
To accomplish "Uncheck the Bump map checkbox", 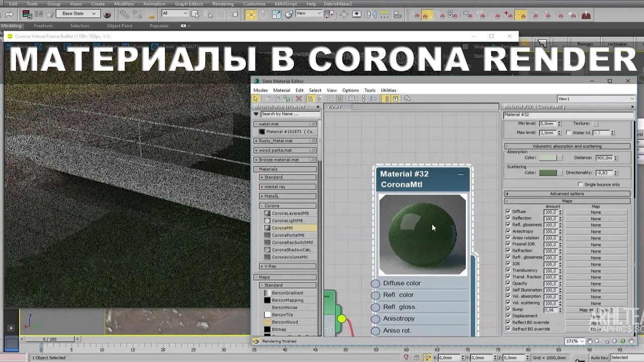I will pyautogui.click(x=508, y=309).
